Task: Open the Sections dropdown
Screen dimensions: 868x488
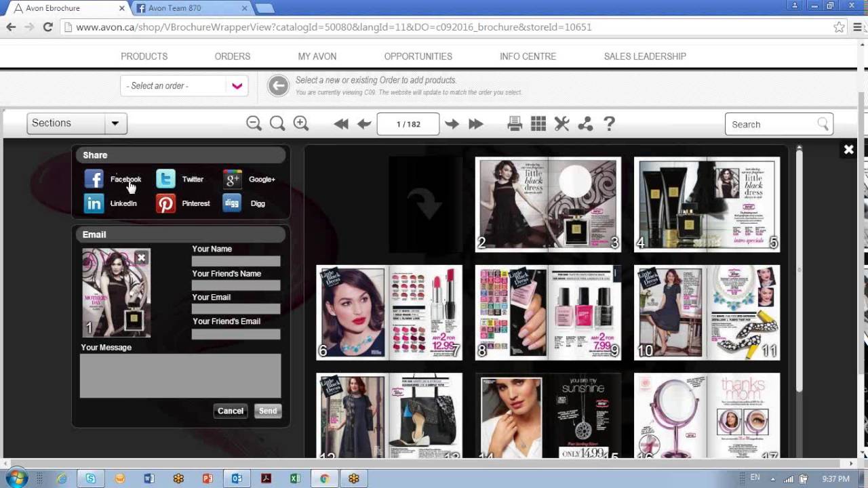Action: (77, 123)
